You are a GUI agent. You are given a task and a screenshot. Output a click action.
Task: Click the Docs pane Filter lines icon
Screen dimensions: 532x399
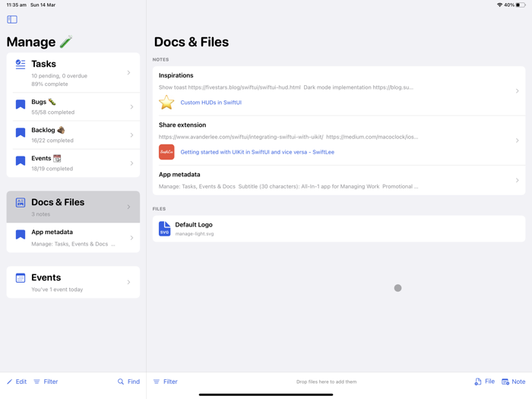157,382
